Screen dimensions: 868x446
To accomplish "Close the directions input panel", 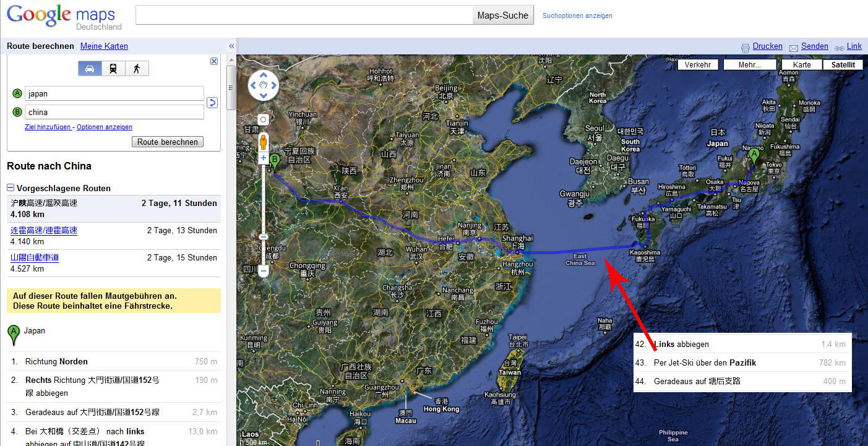I will coord(214,61).
